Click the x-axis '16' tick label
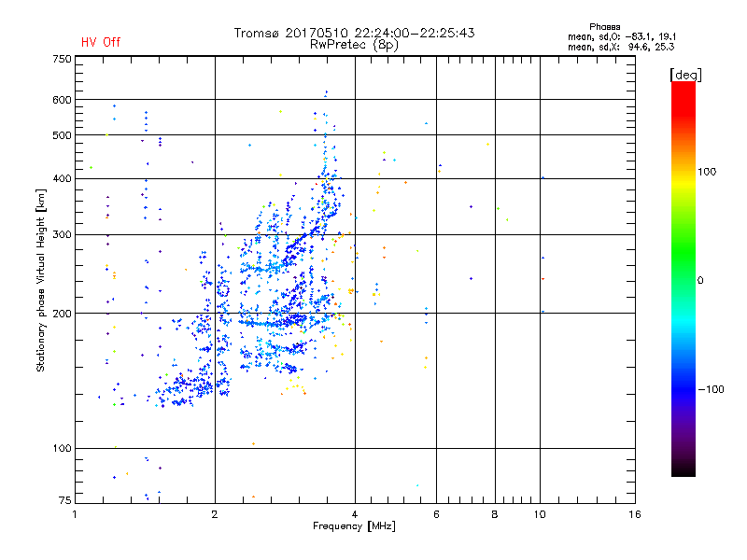The width and height of the screenshot is (747, 560). point(635,514)
